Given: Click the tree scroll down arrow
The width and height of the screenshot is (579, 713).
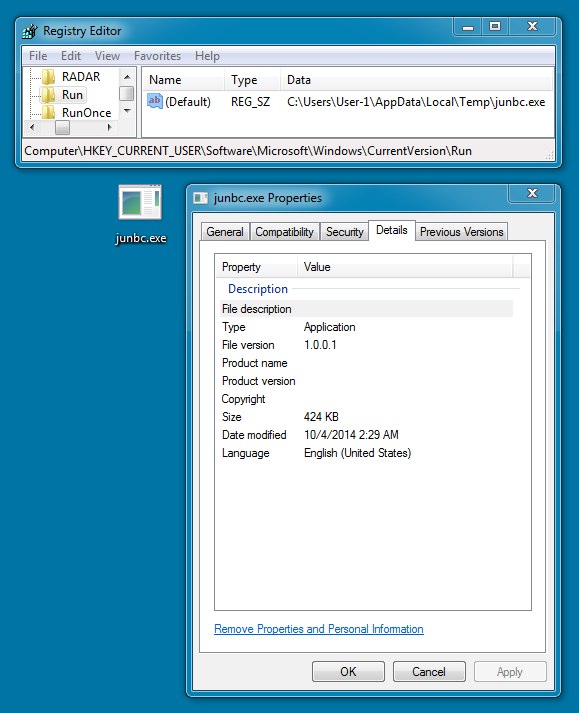Looking at the screenshot, I should (x=127, y=111).
